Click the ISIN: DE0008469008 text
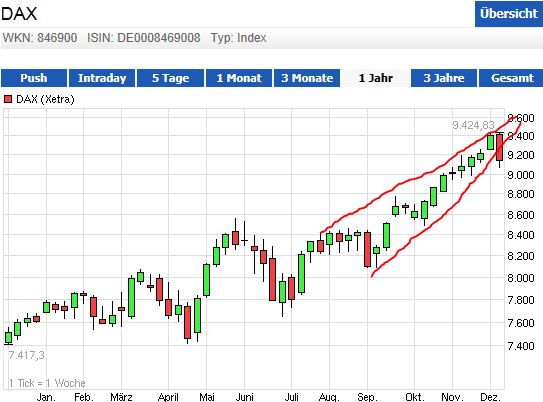The image size is (543, 402). (x=143, y=38)
